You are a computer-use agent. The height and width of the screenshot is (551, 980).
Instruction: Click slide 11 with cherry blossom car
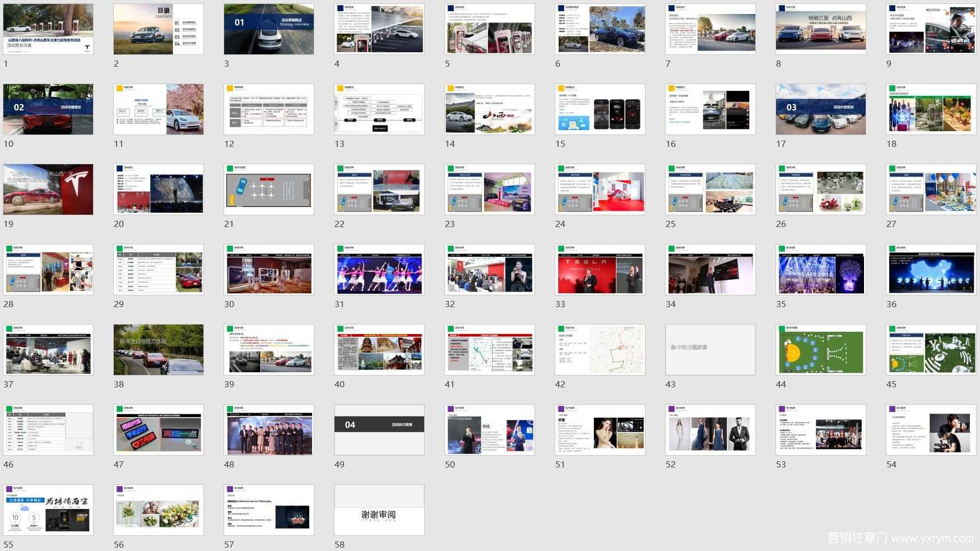click(159, 109)
